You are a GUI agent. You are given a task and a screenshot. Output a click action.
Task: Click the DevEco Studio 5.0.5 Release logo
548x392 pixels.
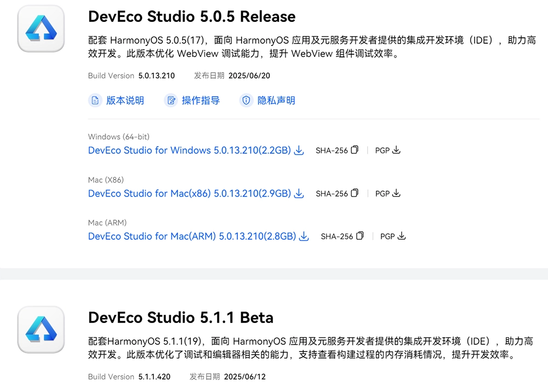tap(41, 28)
